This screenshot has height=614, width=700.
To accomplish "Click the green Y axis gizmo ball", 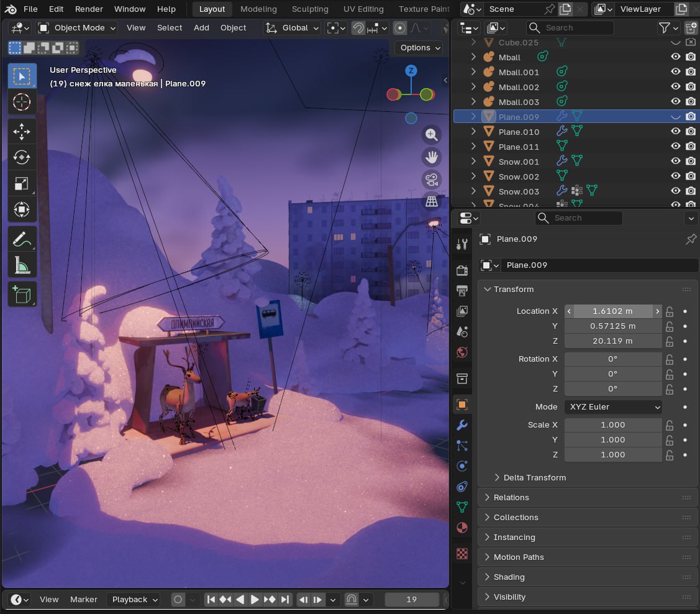I will click(426, 94).
